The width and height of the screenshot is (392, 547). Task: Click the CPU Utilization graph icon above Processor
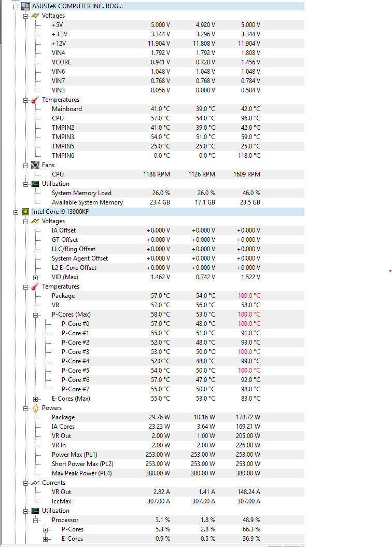35,511
